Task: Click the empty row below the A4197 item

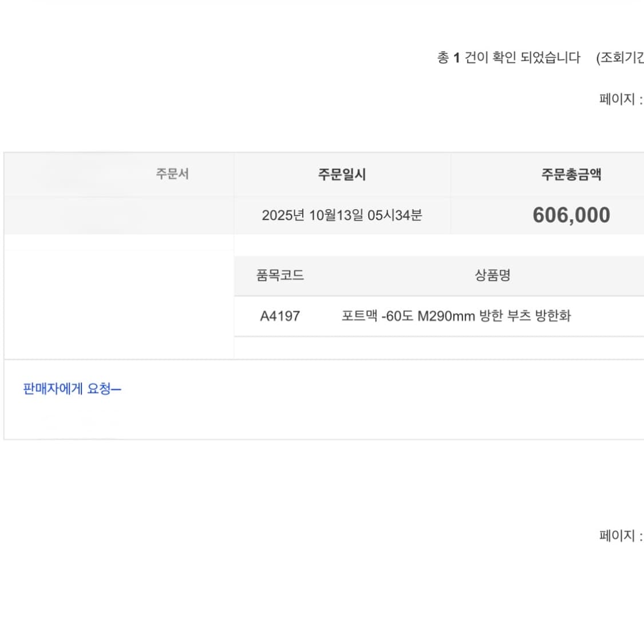Action: [438, 348]
